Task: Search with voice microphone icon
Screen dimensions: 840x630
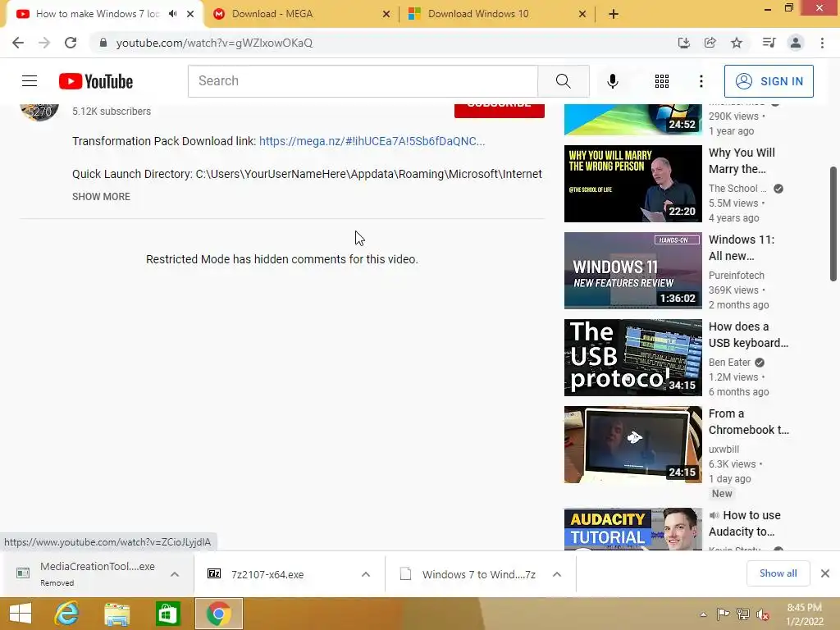Action: (x=613, y=81)
